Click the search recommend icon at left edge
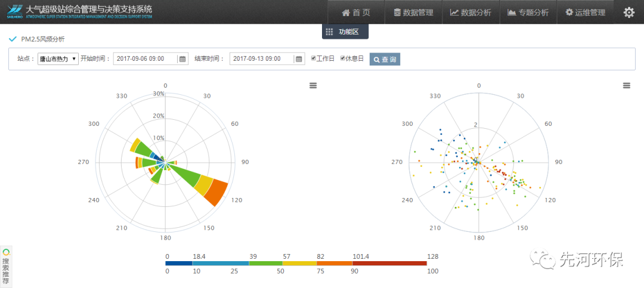The image size is (644, 288). [7, 253]
